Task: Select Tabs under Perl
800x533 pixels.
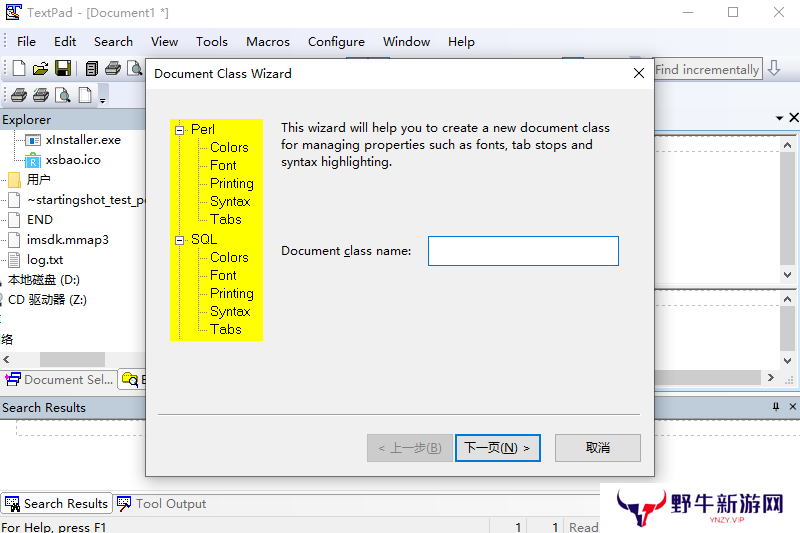Action: [x=226, y=219]
